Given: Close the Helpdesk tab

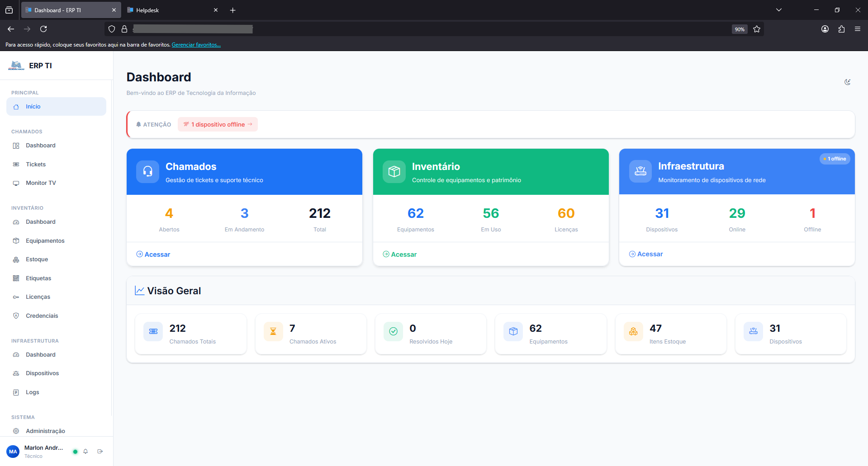Looking at the screenshot, I should 216,10.
